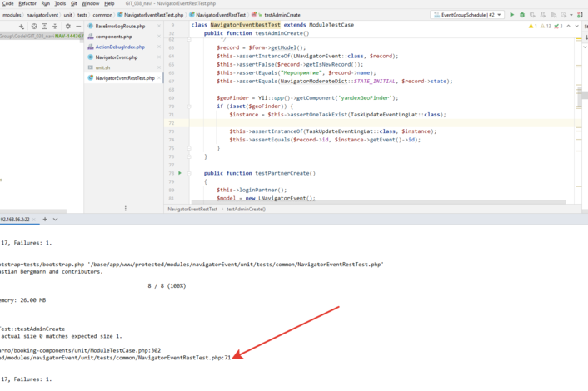Open the Git menu
This screenshot has width=588, height=391.
click(73, 3)
